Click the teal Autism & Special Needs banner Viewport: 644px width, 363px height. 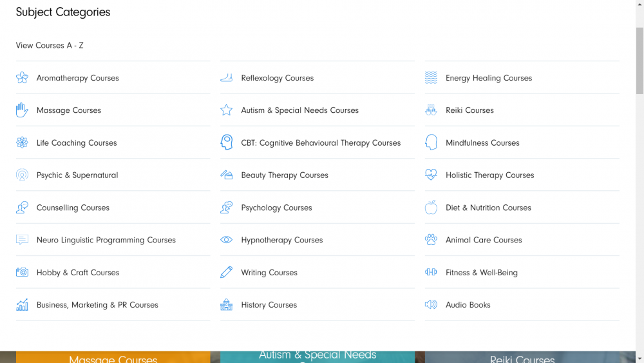tap(317, 357)
